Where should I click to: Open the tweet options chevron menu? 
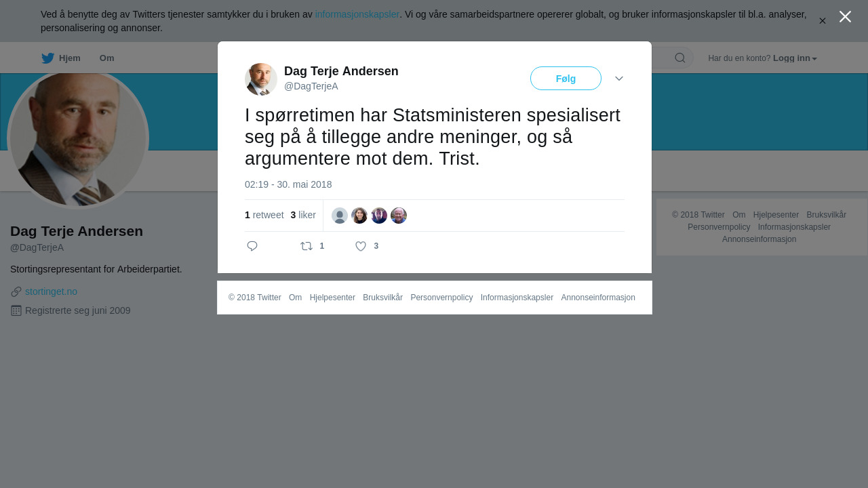pyautogui.click(x=619, y=79)
